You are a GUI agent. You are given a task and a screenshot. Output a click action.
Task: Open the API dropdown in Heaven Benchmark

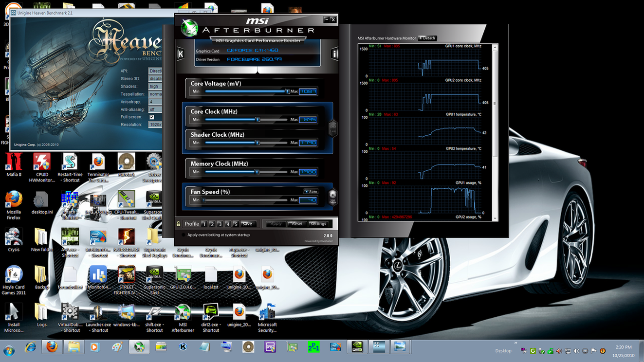[155, 71]
